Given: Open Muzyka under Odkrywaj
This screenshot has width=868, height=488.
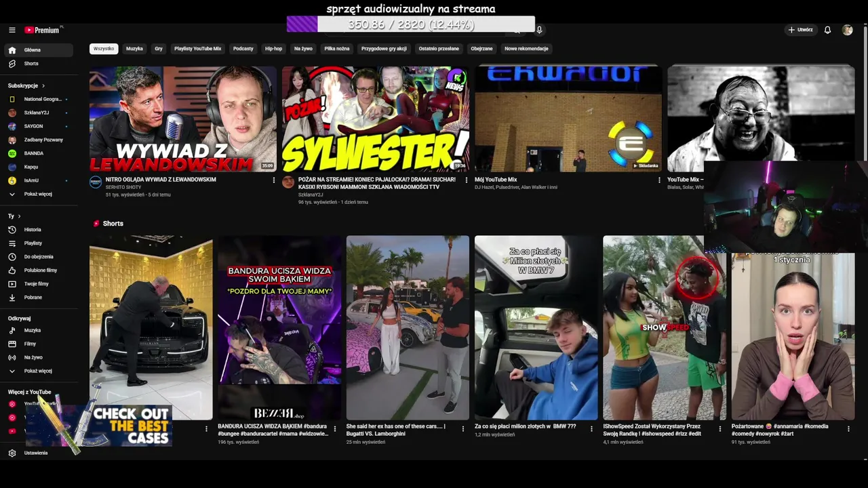Looking at the screenshot, I should [38, 331].
